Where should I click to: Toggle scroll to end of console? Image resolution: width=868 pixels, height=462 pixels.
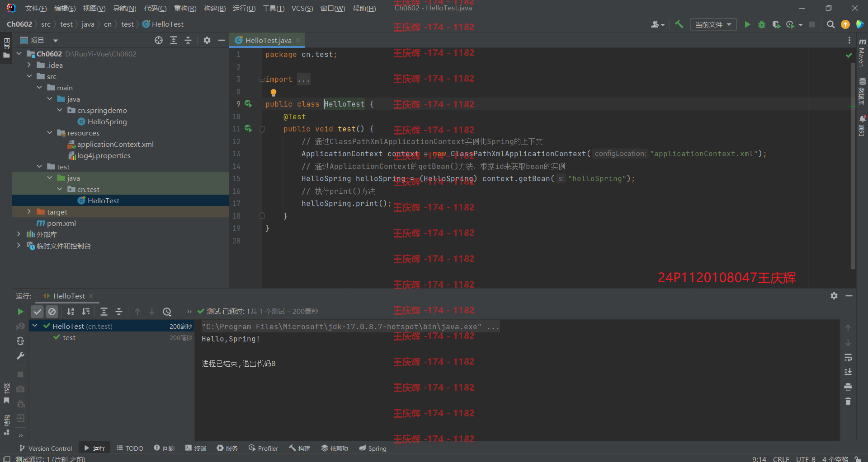pyautogui.click(x=848, y=372)
